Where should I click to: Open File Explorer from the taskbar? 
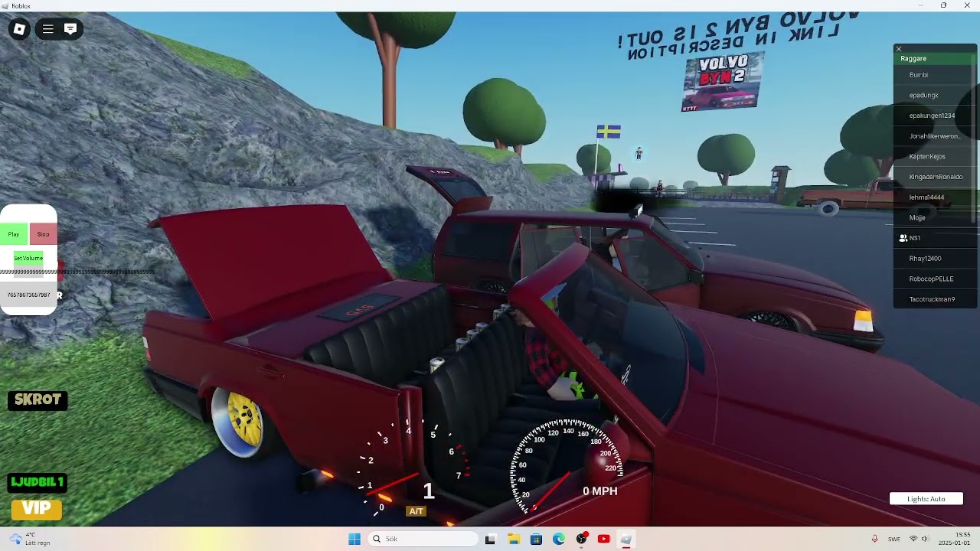click(513, 539)
